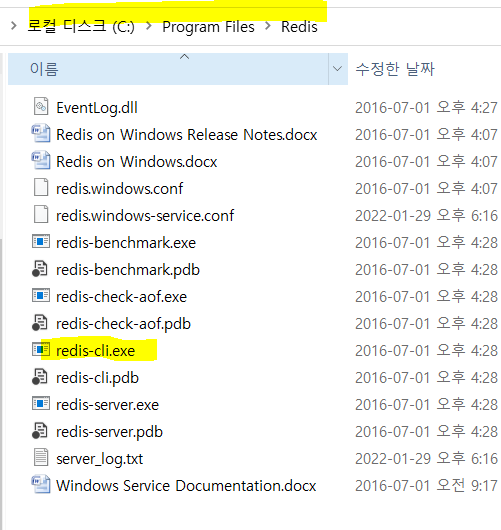Click the redis-check-aof.pdb file icon
Viewport: 501px width, 530px height.
click(x=40, y=323)
